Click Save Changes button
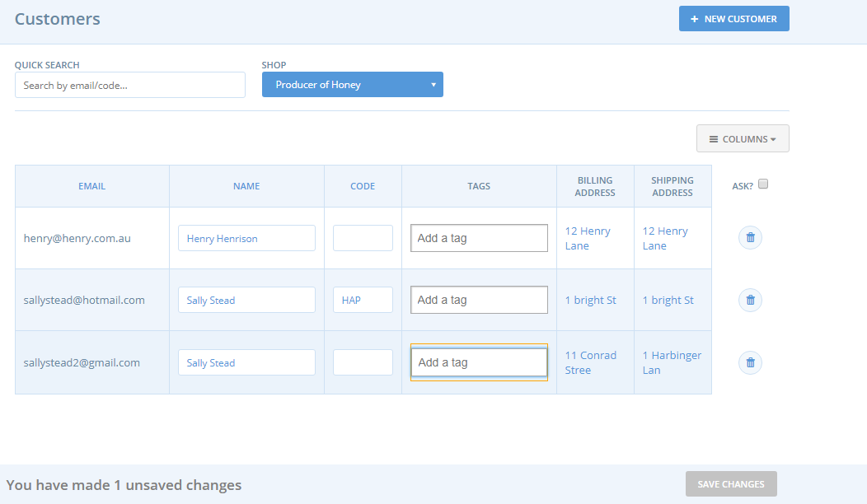Screen dimensions: 867x504 tap(731, 484)
